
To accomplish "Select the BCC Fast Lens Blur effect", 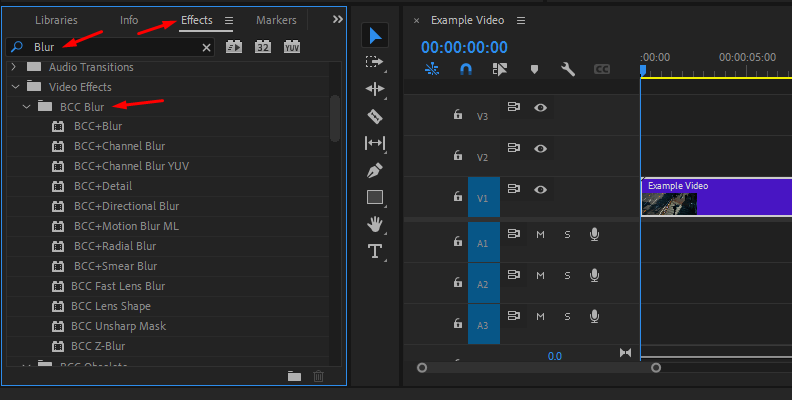I will [x=118, y=286].
